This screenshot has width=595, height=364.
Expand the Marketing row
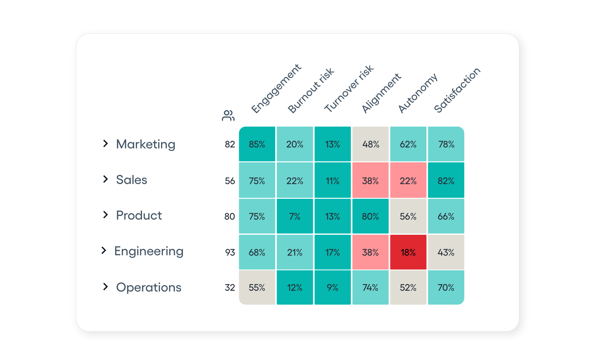(x=106, y=144)
